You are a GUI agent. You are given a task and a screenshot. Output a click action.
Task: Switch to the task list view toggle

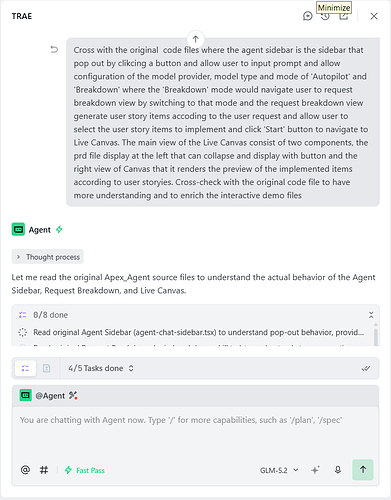25,368
